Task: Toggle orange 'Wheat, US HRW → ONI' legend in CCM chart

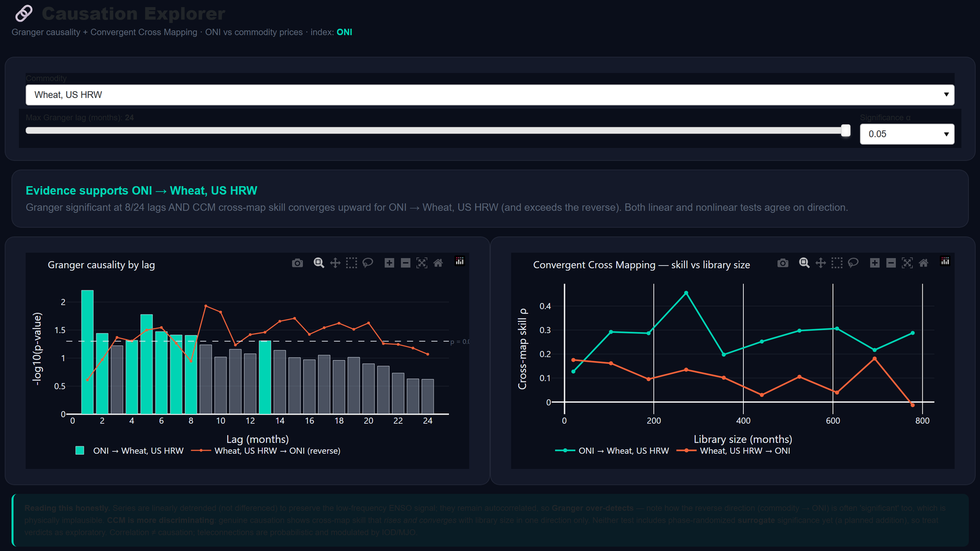Action: coord(733,451)
